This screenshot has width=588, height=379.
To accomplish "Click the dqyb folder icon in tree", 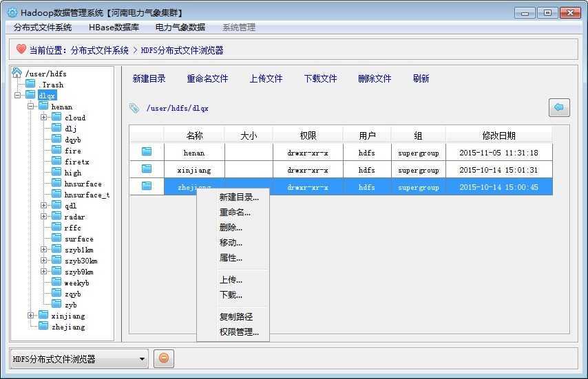I will click(x=56, y=138).
